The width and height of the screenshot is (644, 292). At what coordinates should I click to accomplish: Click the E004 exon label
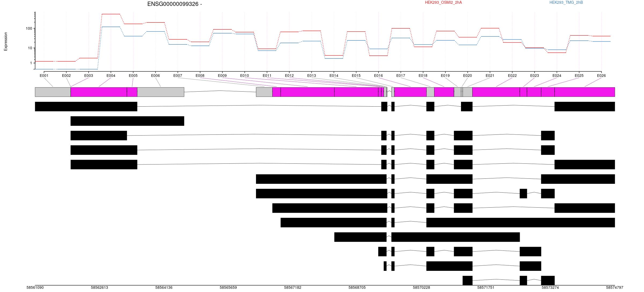(111, 76)
